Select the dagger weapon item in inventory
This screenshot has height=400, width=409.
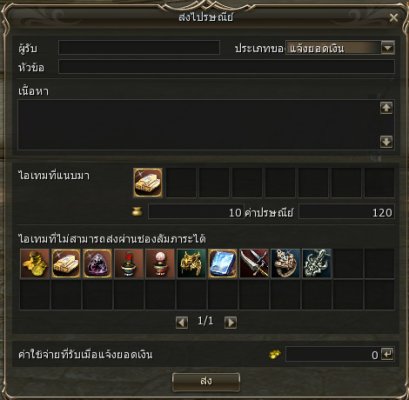(254, 263)
